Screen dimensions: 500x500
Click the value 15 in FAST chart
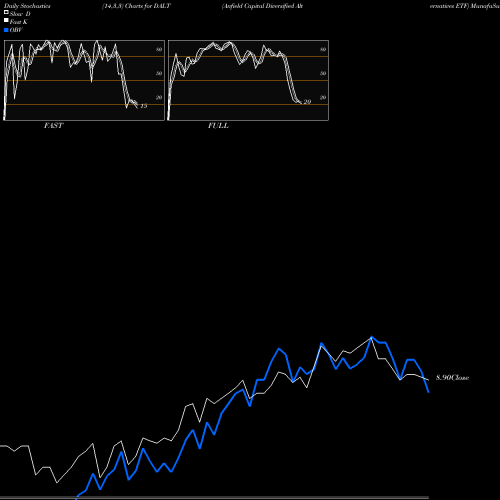coord(144,106)
